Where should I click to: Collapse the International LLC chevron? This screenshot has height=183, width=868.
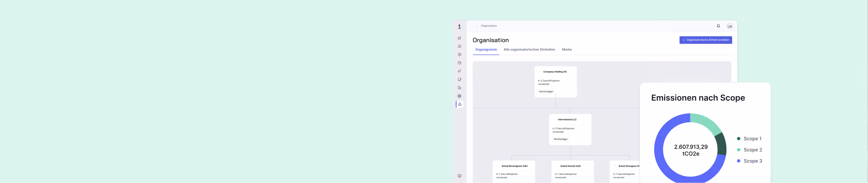[554, 120]
